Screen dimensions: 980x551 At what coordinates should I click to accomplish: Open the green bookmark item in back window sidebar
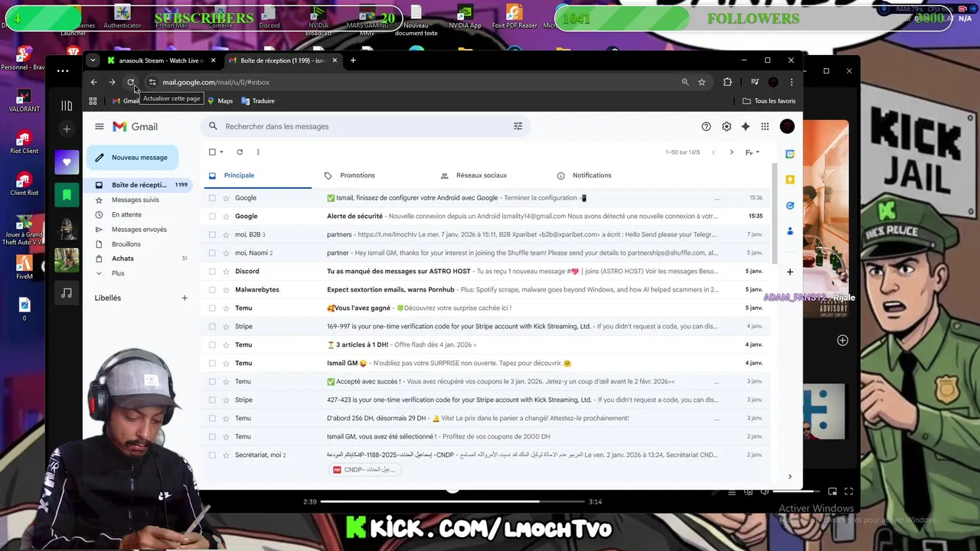[67, 195]
